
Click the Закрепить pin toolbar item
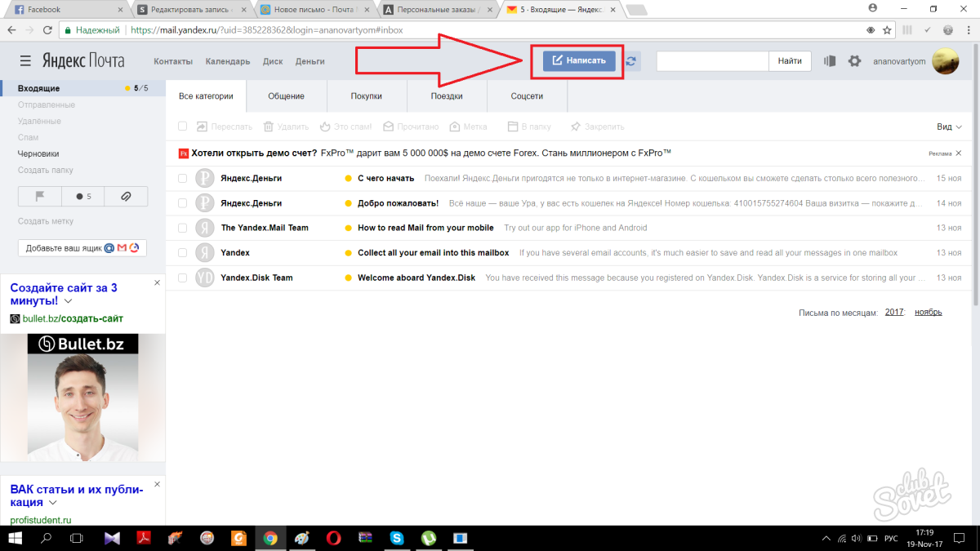coord(598,127)
